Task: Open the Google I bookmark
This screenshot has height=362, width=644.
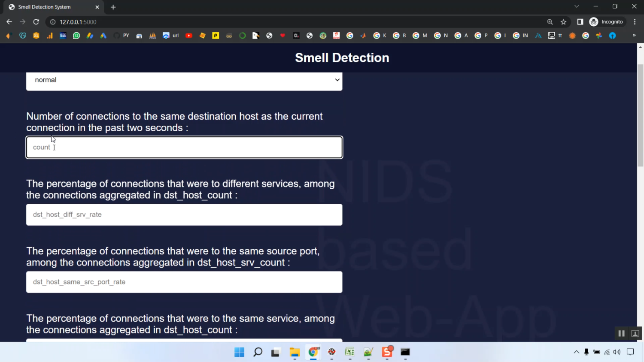Action: point(501,36)
